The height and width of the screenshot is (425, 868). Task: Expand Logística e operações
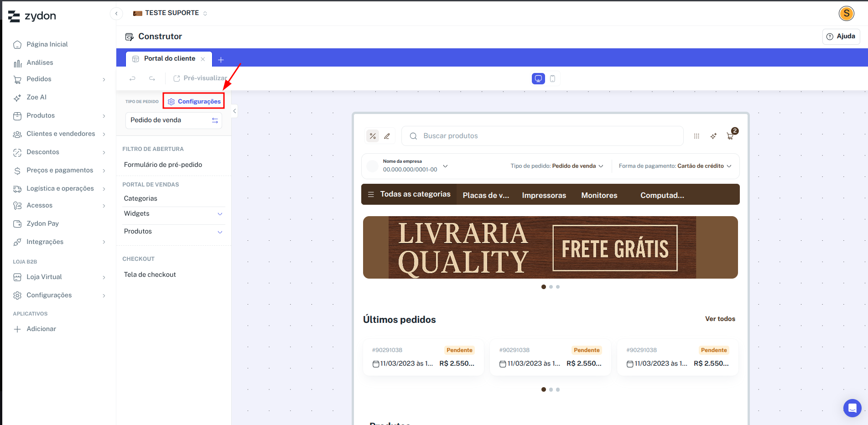coord(59,188)
